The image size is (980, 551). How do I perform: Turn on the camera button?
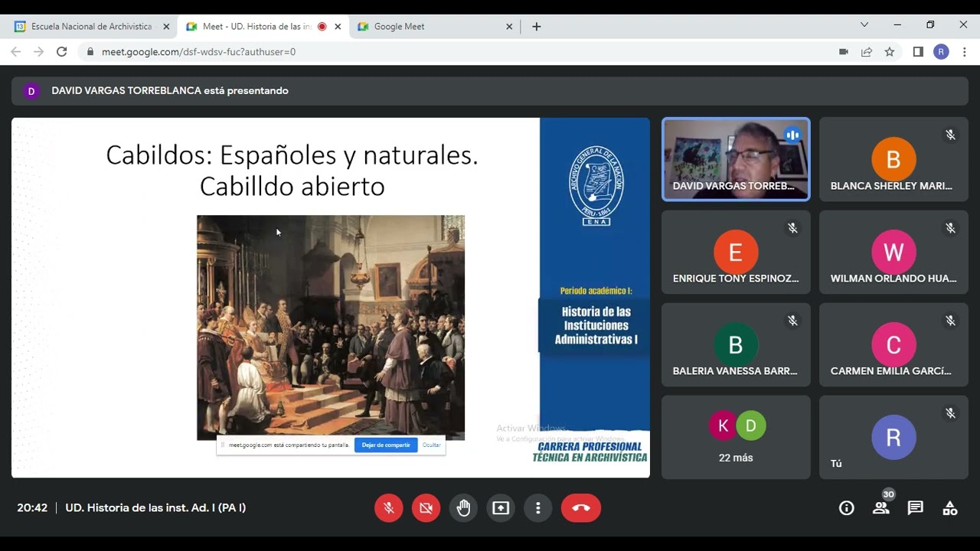[426, 508]
